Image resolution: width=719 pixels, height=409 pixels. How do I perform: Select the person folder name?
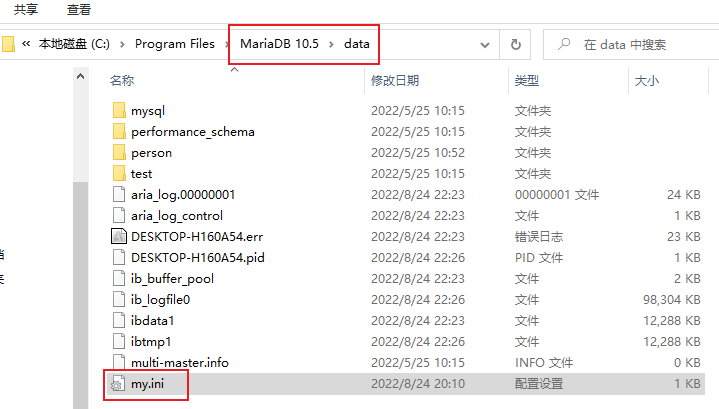[151, 153]
